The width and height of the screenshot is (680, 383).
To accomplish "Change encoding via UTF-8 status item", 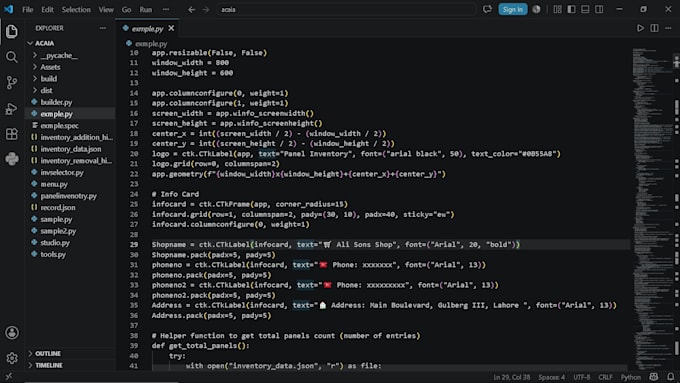I will click(x=582, y=377).
